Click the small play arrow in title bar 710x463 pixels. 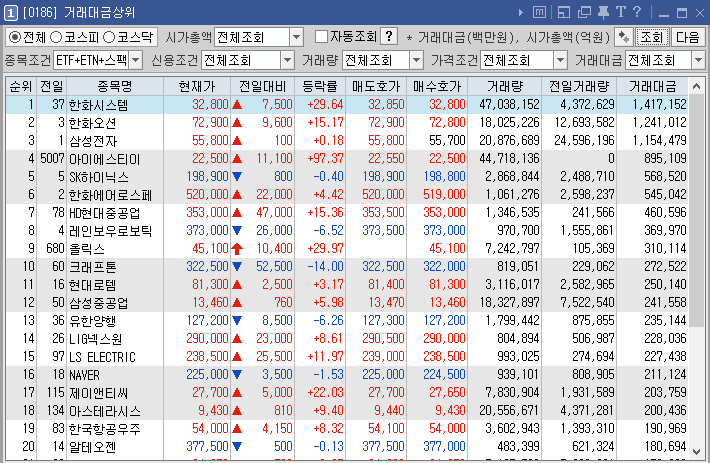point(521,13)
